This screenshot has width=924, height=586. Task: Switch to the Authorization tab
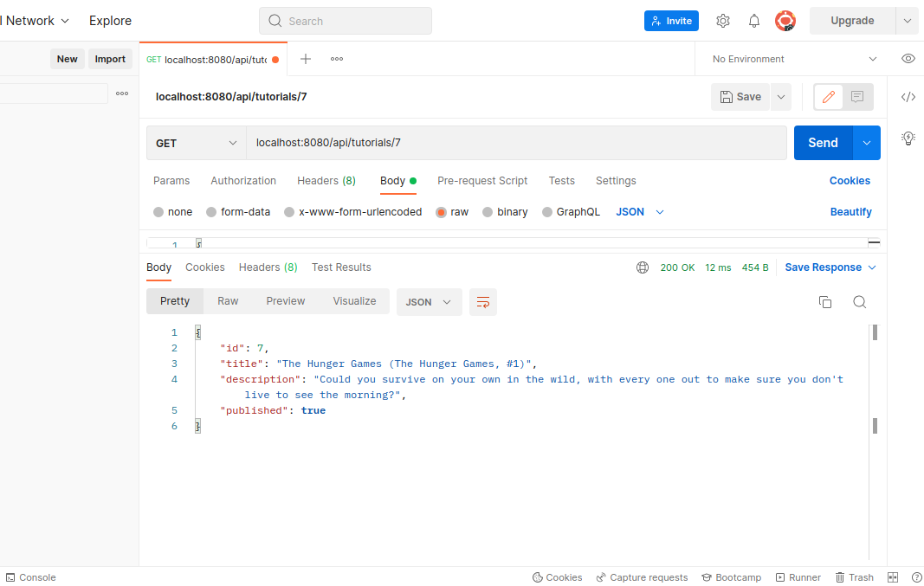pos(243,181)
